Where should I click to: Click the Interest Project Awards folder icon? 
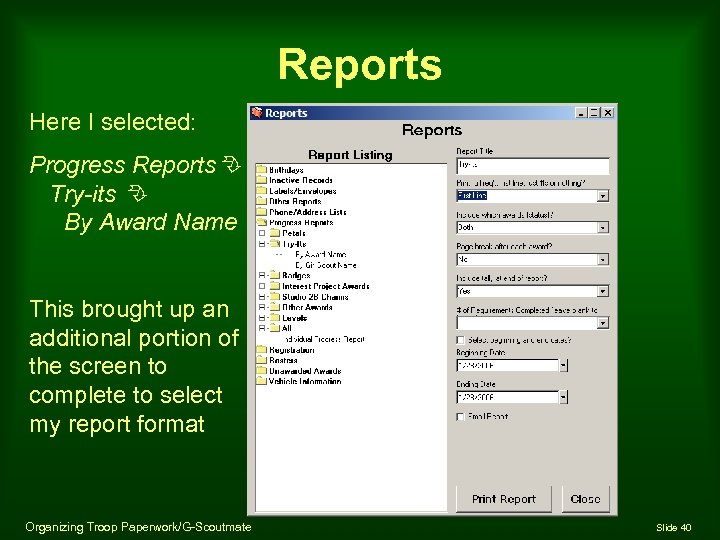(x=275, y=286)
